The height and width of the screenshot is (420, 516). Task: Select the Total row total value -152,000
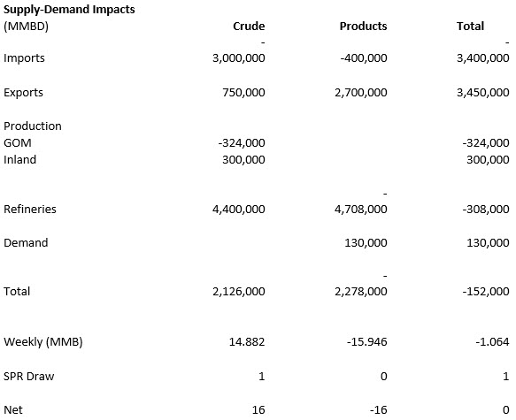click(486, 291)
